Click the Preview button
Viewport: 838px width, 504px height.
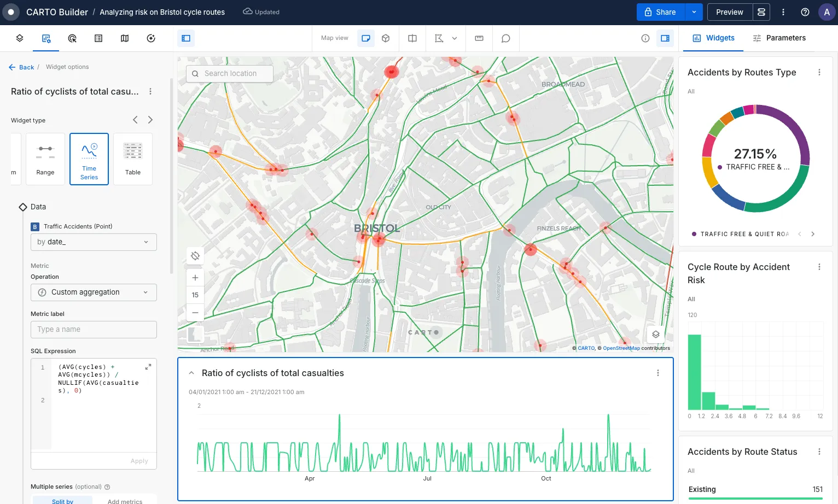click(729, 12)
